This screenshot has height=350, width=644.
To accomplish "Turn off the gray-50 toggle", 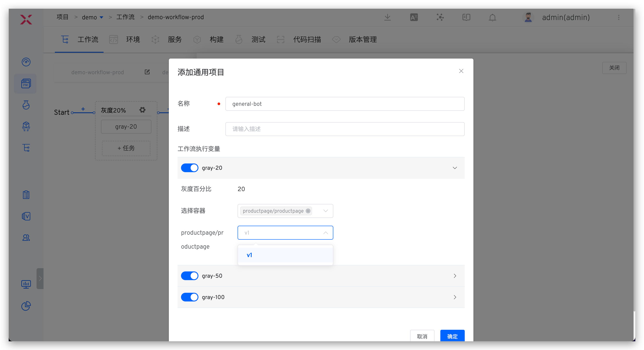I will tap(190, 276).
